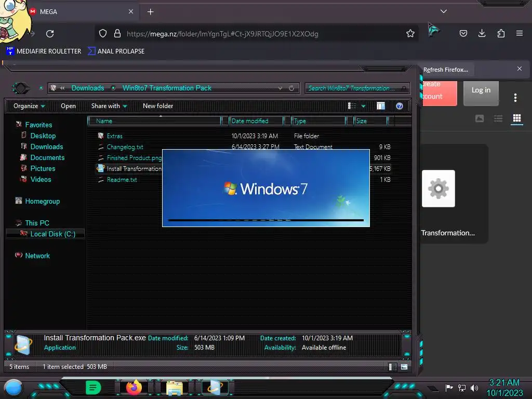The image size is (532, 399).
Task: Open the Organize menu
Action: point(29,106)
